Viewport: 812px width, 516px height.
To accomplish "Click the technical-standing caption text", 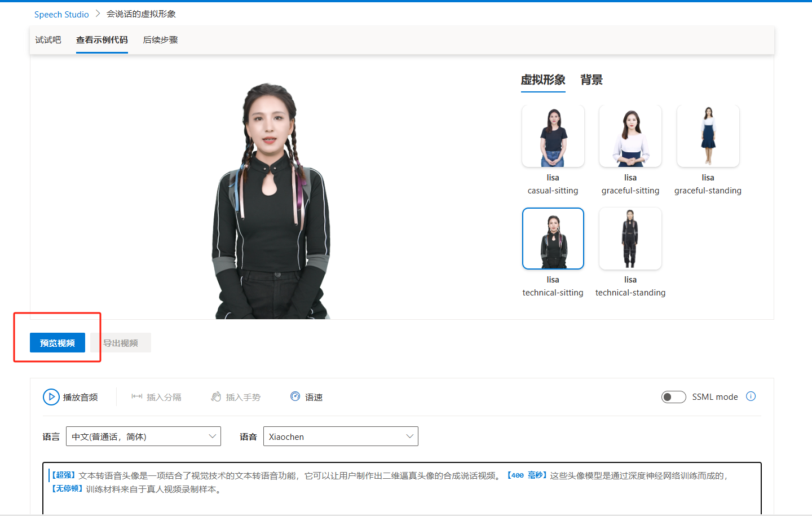I will (630, 293).
